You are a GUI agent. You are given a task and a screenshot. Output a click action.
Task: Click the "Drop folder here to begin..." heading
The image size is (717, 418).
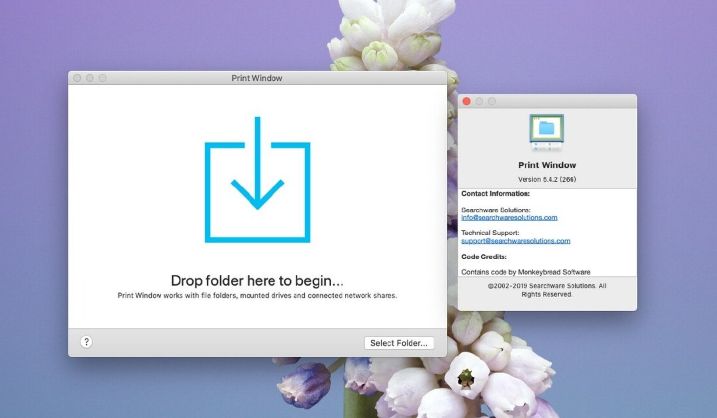(x=257, y=280)
